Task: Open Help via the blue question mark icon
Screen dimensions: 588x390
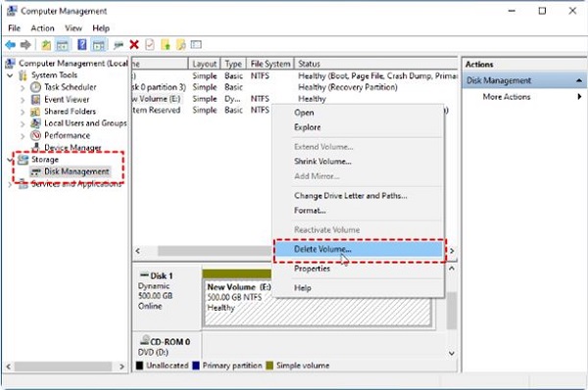Action: click(81, 45)
